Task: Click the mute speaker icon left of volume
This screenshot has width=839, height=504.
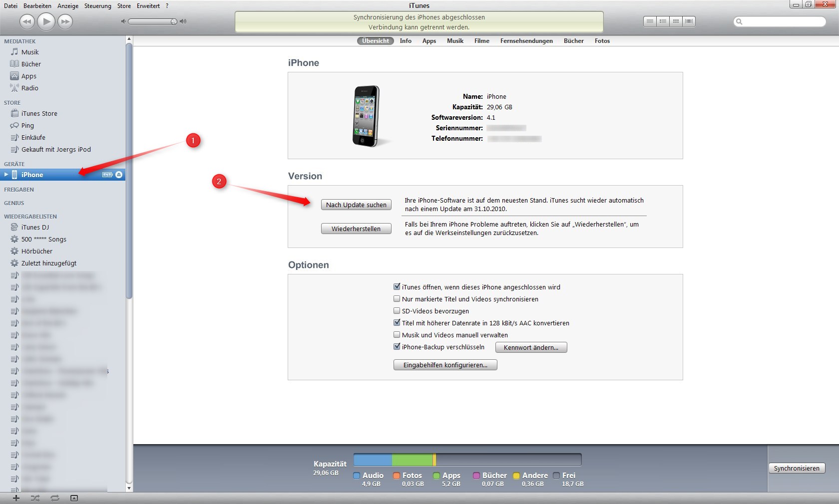Action: point(123,21)
